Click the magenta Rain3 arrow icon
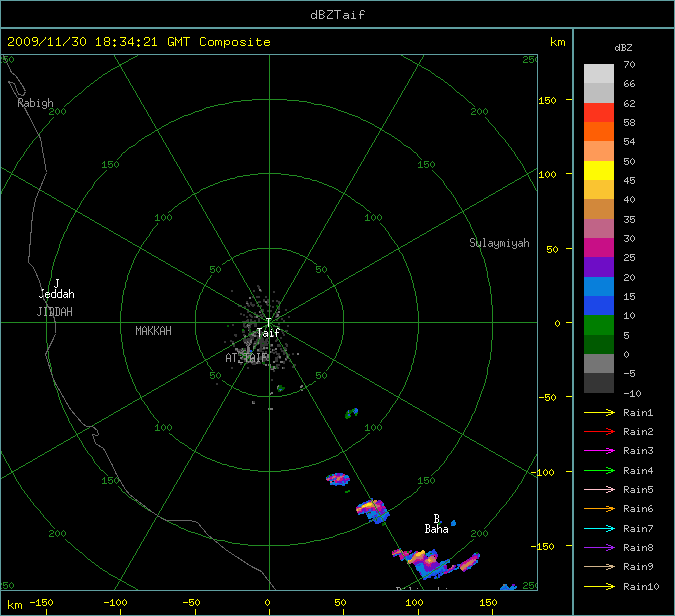 (599, 451)
